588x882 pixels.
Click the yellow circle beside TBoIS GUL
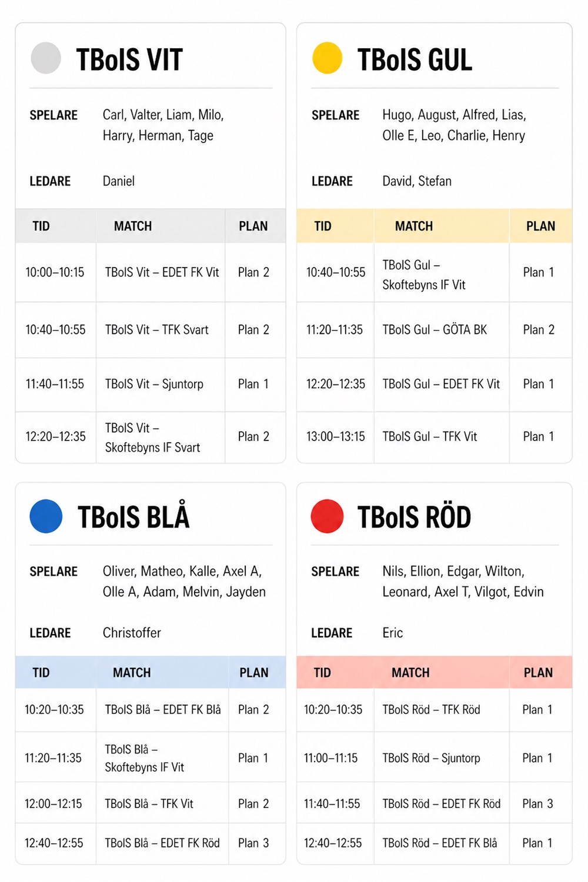(328, 58)
